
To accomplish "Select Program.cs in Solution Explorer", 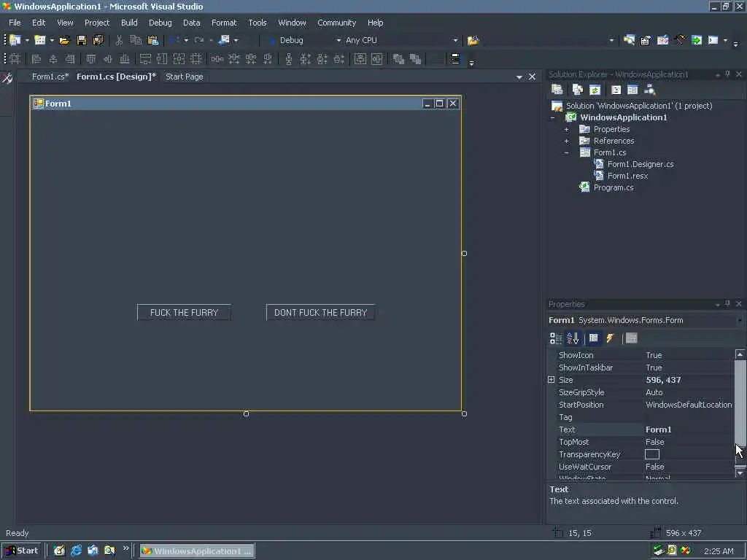I will coord(614,187).
